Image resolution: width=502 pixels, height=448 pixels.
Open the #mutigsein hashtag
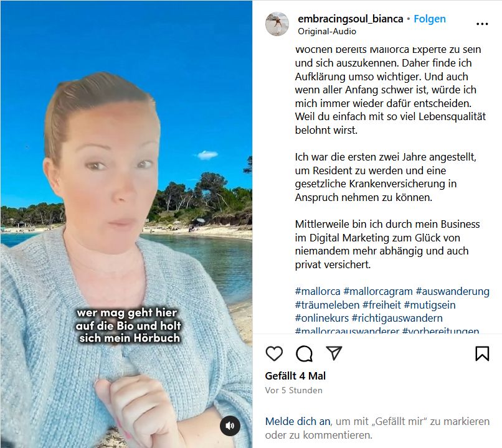click(x=429, y=305)
